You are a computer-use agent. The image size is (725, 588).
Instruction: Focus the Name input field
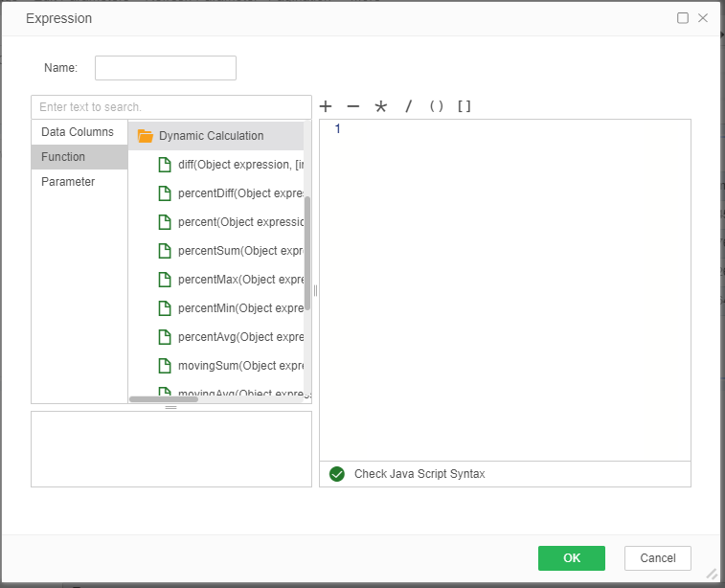(166, 68)
